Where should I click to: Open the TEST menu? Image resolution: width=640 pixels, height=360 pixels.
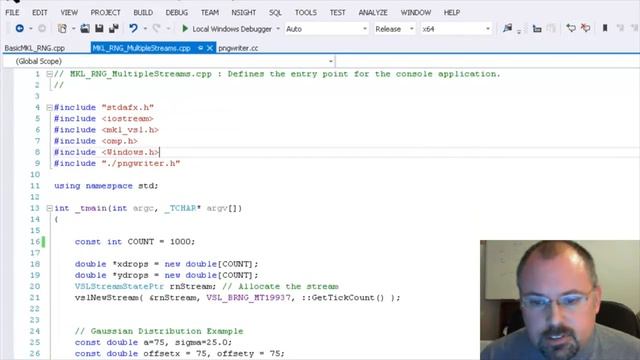338,13
